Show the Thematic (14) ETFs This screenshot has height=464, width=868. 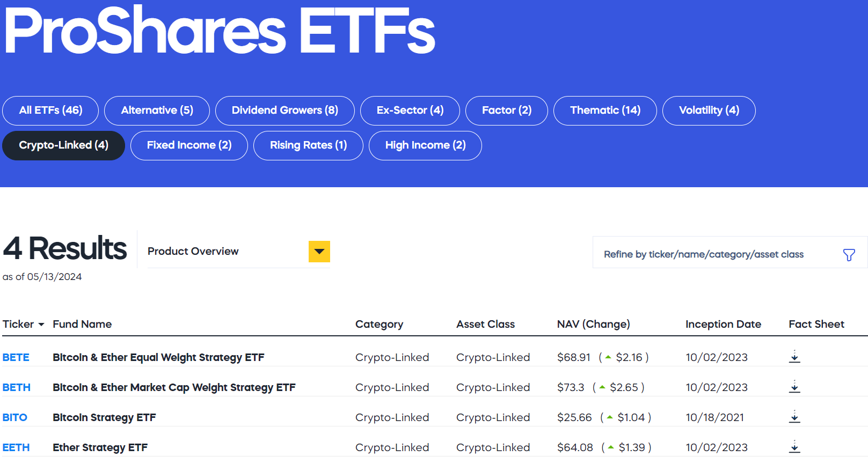click(605, 111)
